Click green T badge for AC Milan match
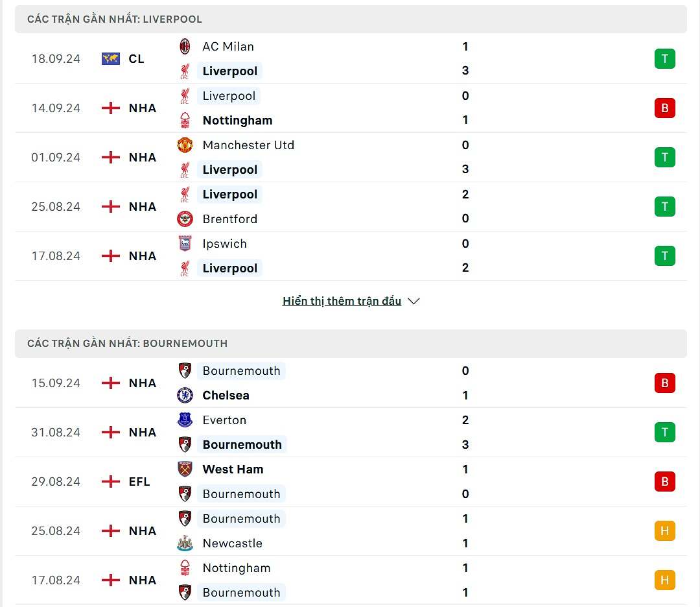The height and width of the screenshot is (607, 700). 664,59
